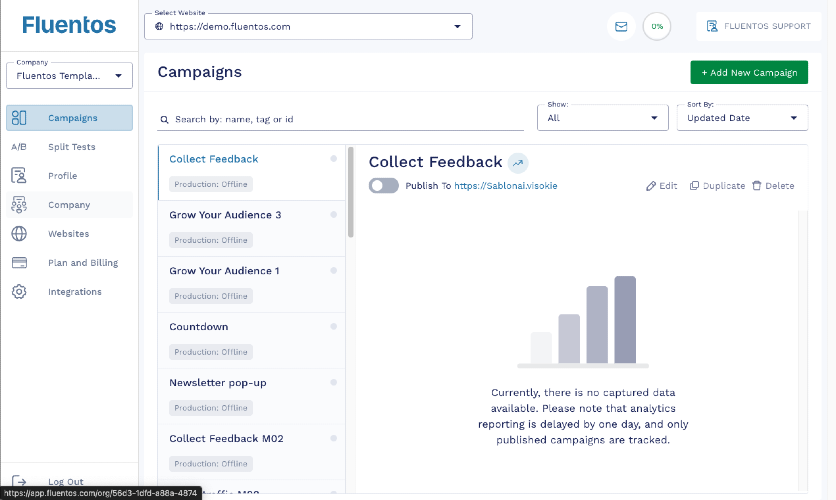Click the Campaigns sidebar icon

pos(19,118)
